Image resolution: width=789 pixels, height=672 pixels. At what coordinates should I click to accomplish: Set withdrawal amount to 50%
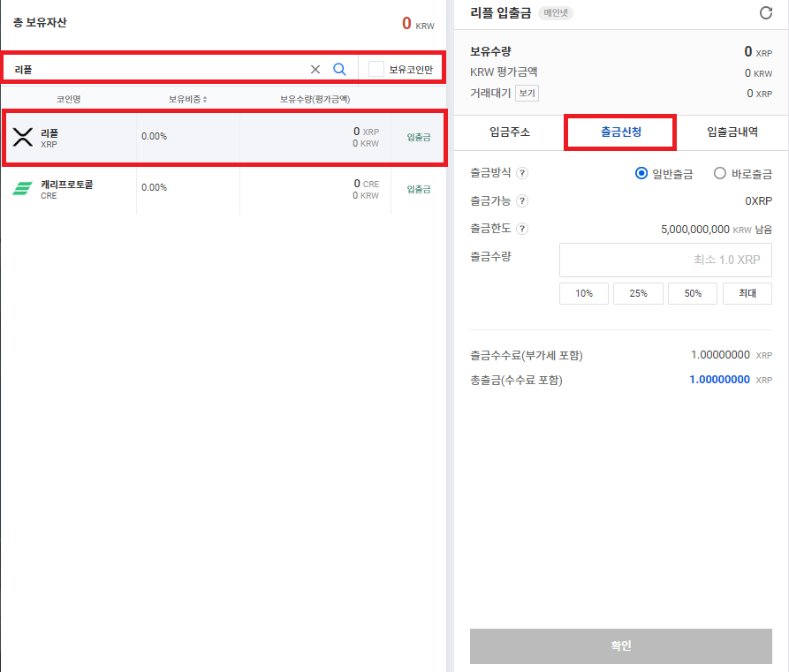coord(693,293)
